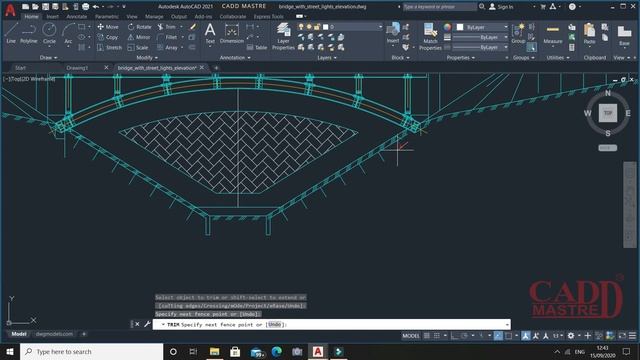Image resolution: width=640 pixels, height=360 pixels.
Task: Open the Parametric ribbon tab
Action: click(107, 17)
